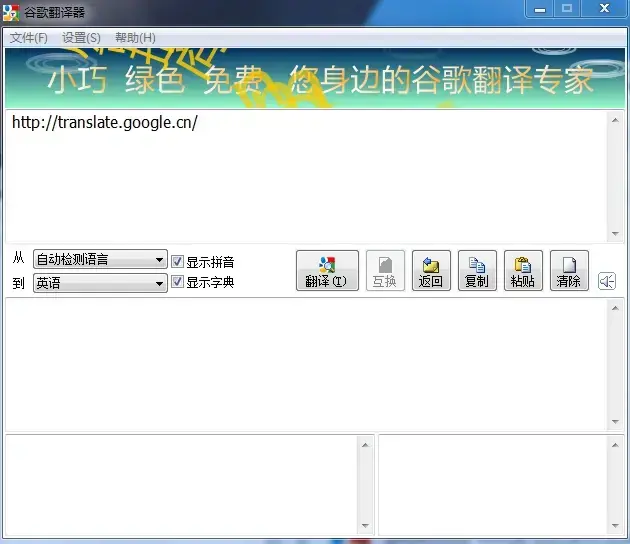Viewport: 630px width, 544px height.
Task: Click the 返回 return button
Action: coord(431,270)
